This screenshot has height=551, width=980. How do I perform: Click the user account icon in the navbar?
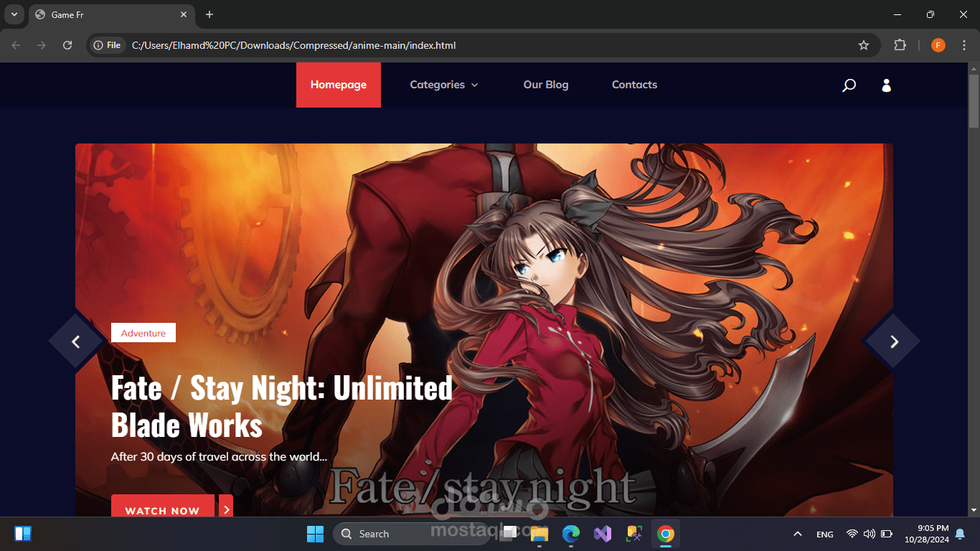[886, 85]
